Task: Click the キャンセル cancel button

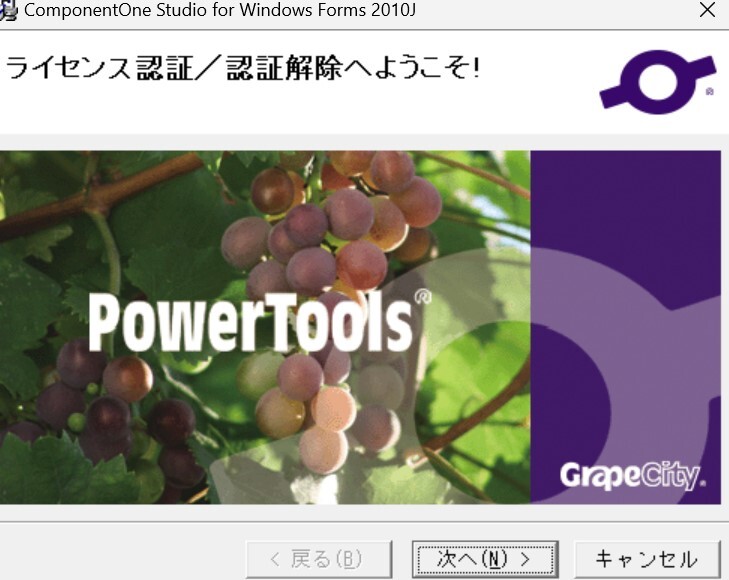Action: (x=647, y=559)
